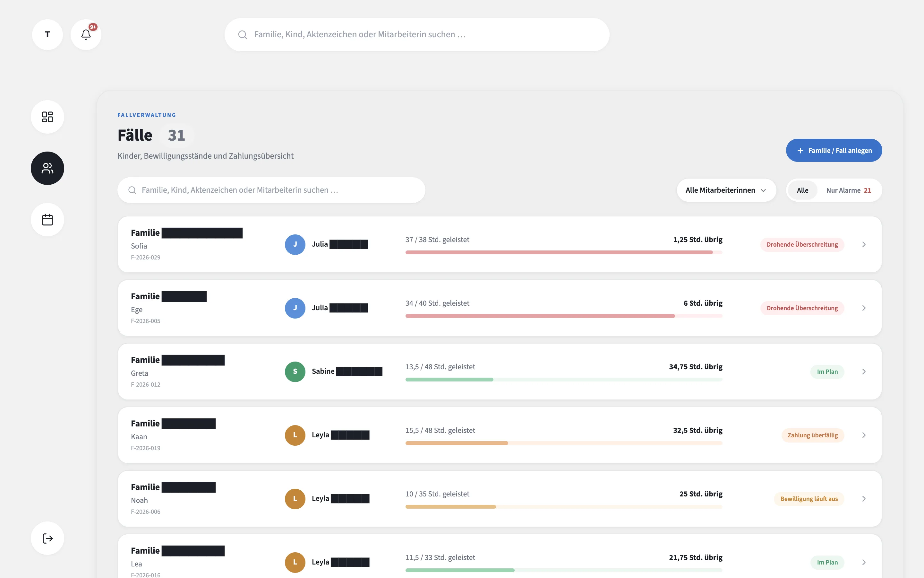Viewport: 924px width, 578px height.
Task: Click the Leyla avatar in Kaan's row
Action: point(295,435)
